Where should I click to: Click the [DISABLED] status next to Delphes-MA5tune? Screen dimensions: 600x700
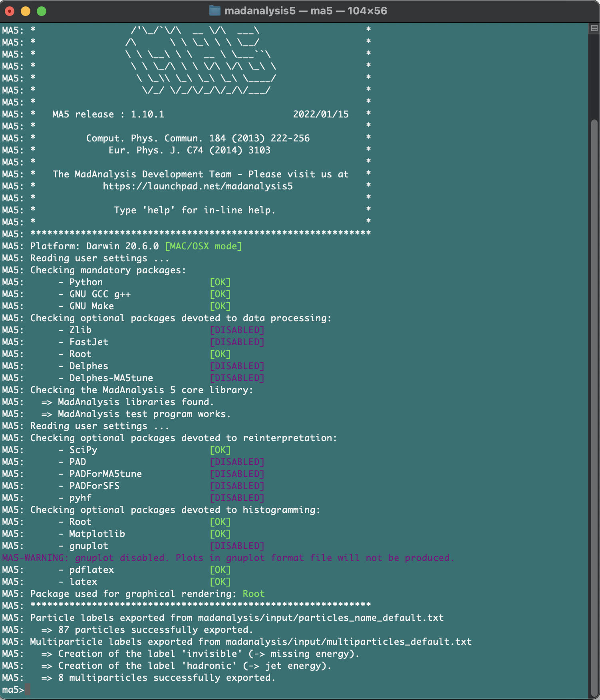(x=237, y=378)
